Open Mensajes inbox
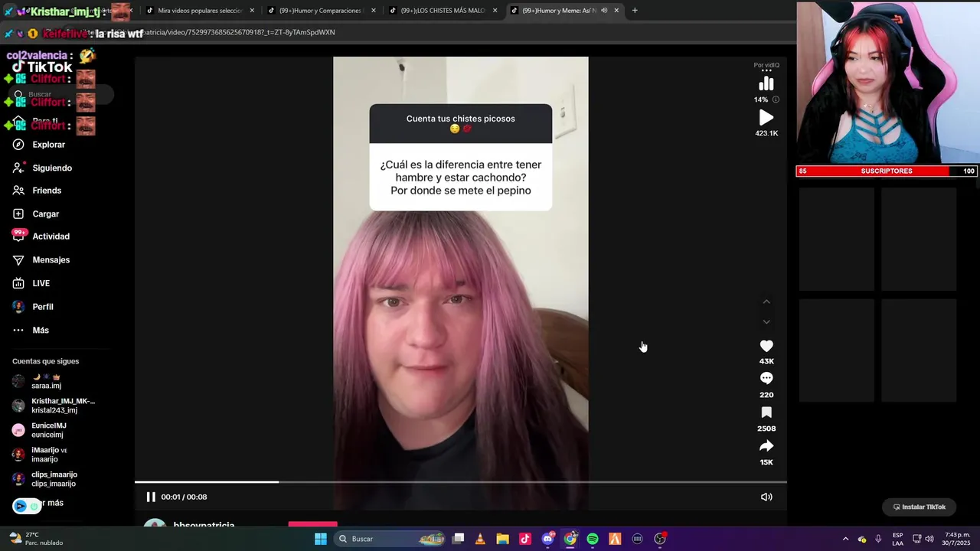Screen dimensions: 980x551 tap(41, 260)
